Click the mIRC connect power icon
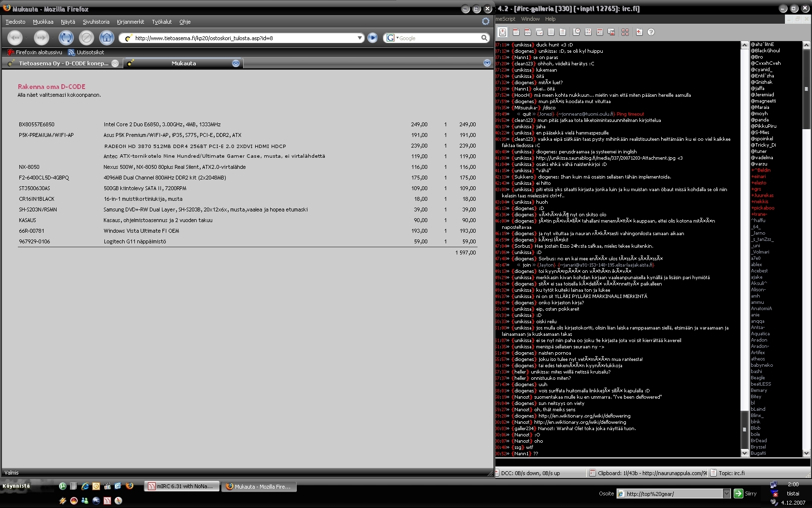The height and width of the screenshot is (508, 812). [x=503, y=32]
